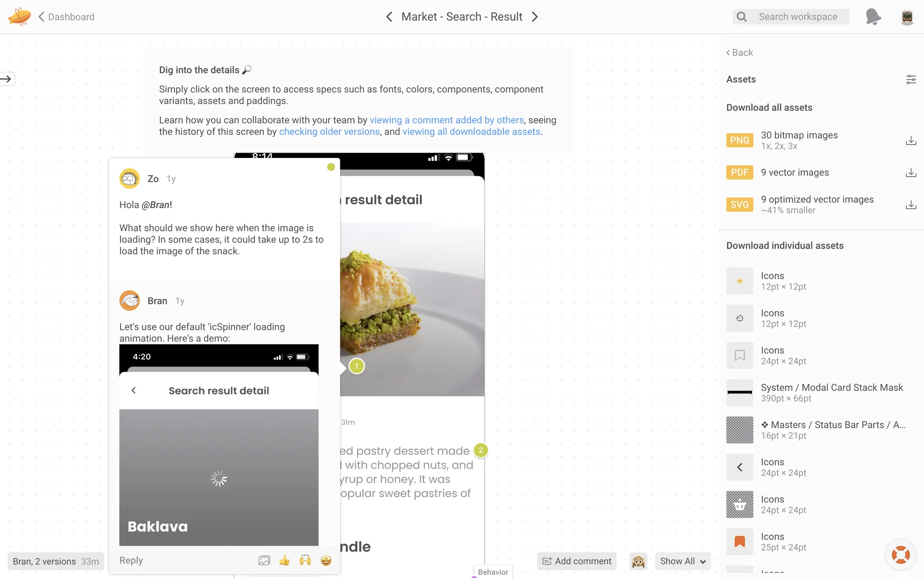
Task: Expand the collapsed left sidebar arrow
Action: tap(7, 79)
